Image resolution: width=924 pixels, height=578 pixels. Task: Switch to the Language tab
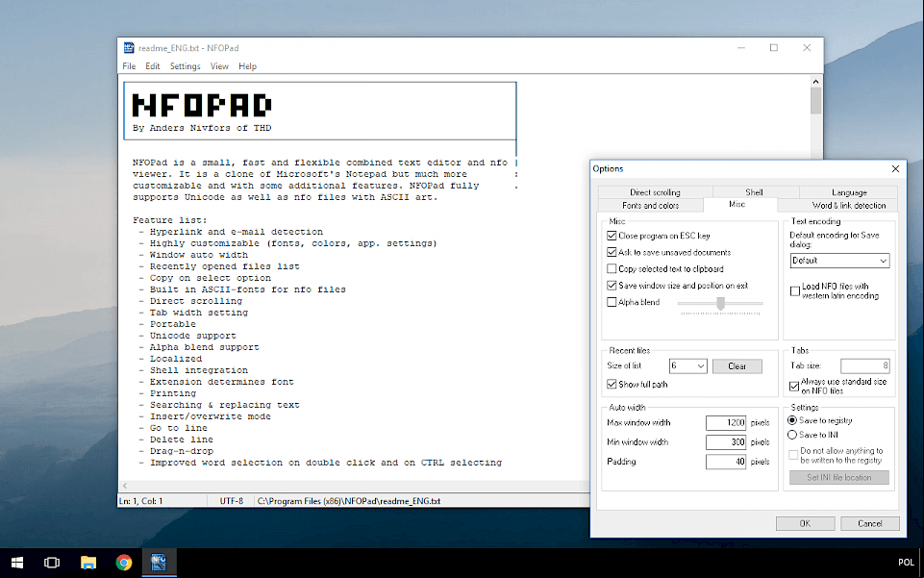849,192
